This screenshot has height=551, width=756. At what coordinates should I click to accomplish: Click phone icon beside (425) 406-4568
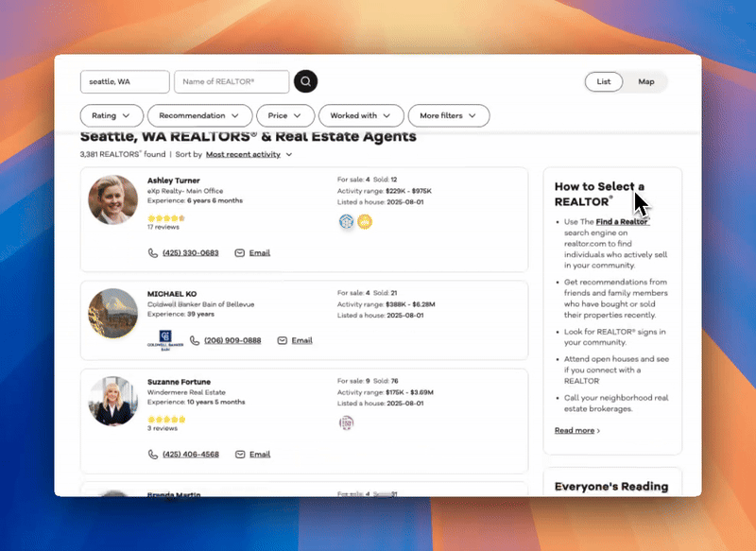click(x=153, y=455)
